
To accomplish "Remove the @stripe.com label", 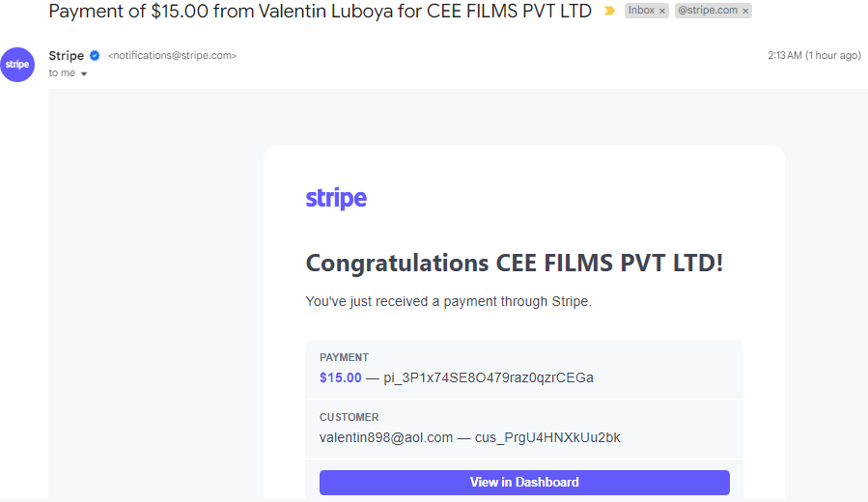I will point(745,11).
